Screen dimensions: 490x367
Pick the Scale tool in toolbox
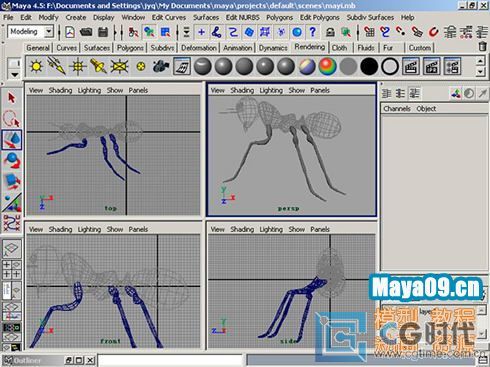click(12, 182)
